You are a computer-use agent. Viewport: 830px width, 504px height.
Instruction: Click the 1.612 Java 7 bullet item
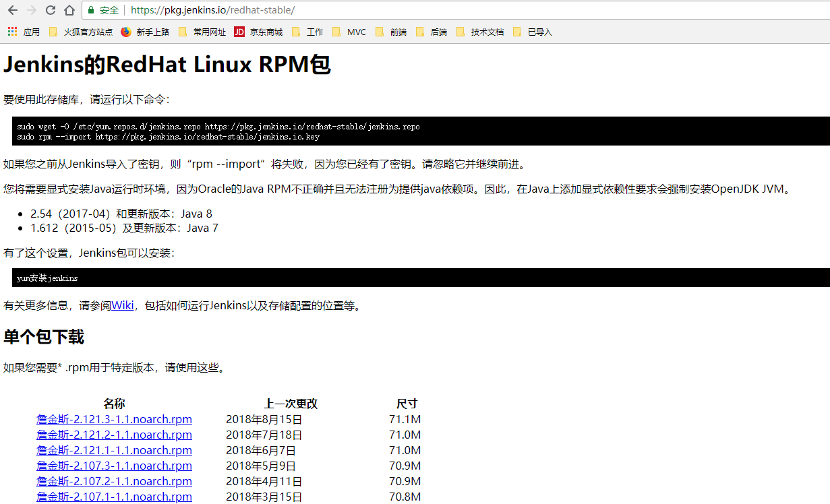[x=124, y=228]
